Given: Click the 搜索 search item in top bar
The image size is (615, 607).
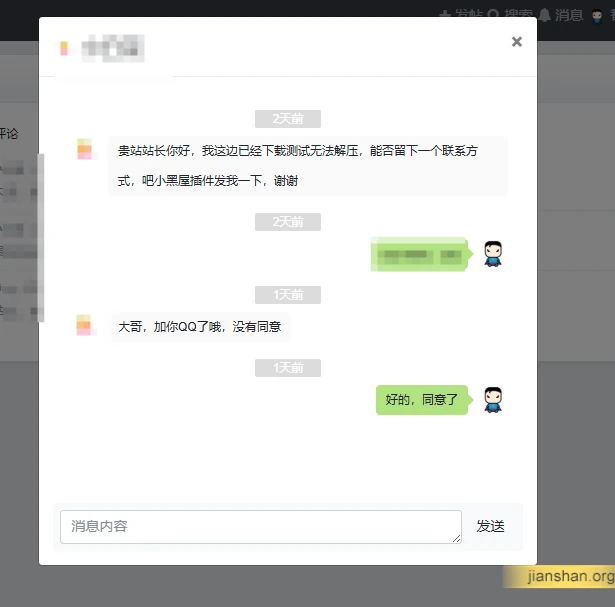Looking at the screenshot, I should [x=510, y=15].
